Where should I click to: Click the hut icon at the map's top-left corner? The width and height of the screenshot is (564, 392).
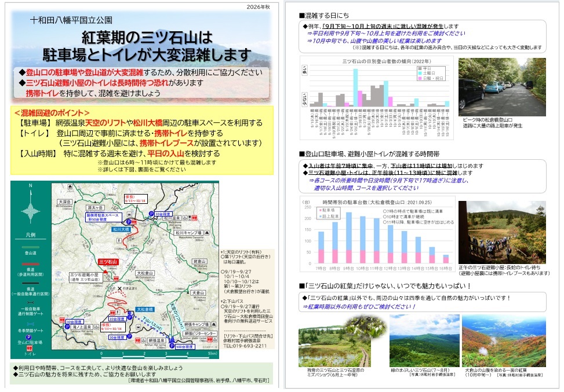click(70, 187)
